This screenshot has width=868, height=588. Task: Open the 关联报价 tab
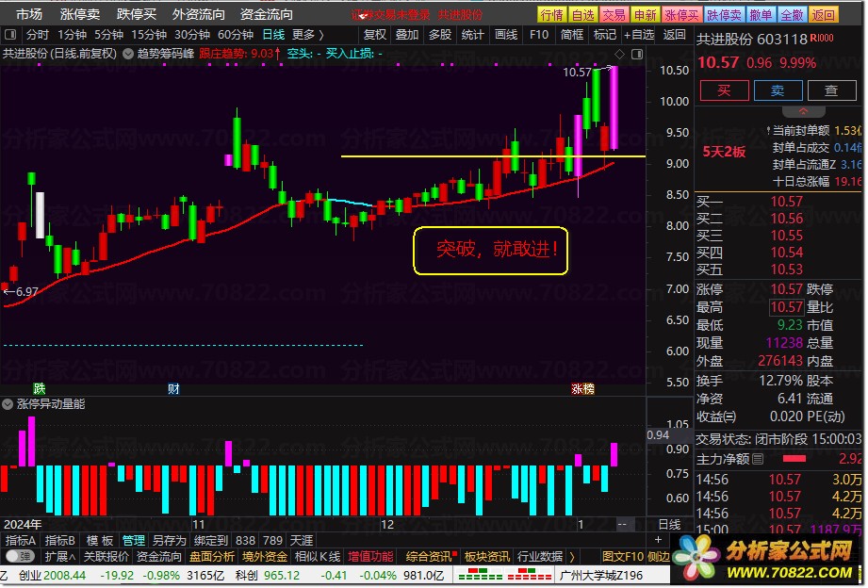pyautogui.click(x=106, y=557)
